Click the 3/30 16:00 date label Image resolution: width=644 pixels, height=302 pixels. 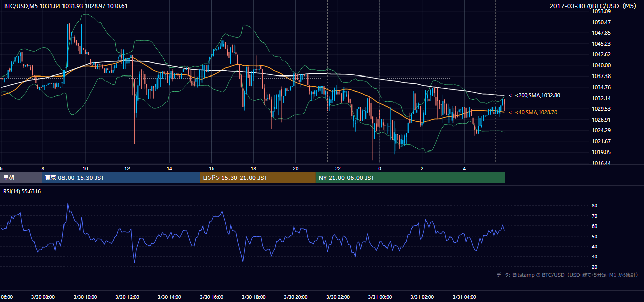click(x=212, y=297)
